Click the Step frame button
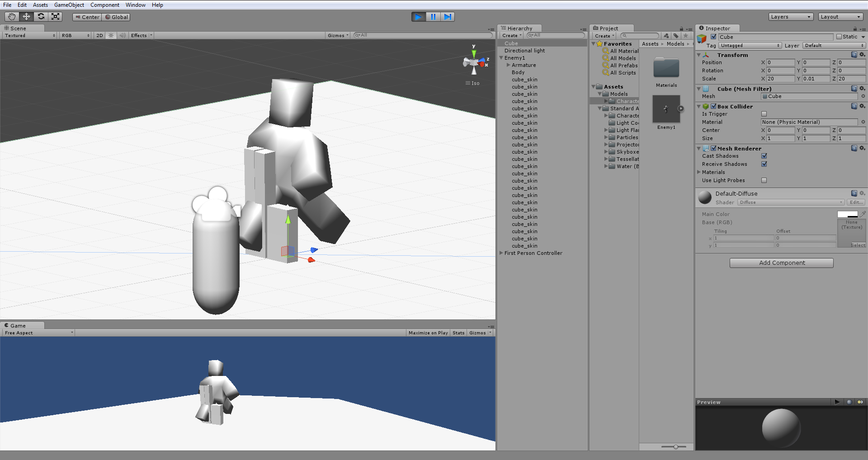 click(448, 17)
